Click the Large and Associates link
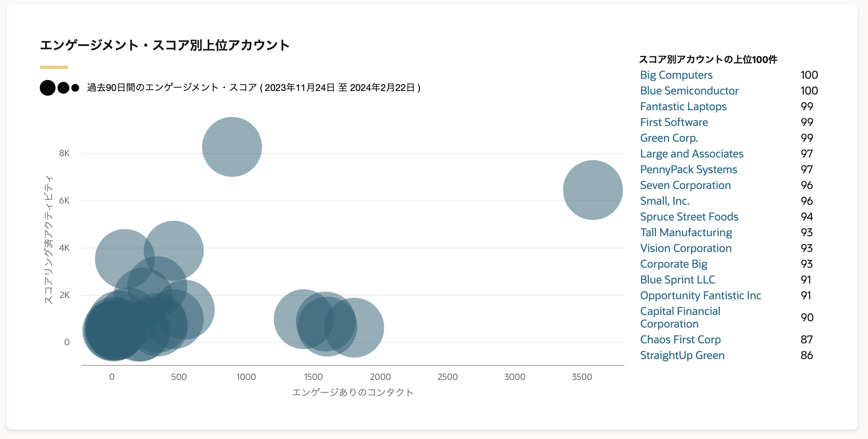This screenshot has height=439, width=868. click(691, 154)
